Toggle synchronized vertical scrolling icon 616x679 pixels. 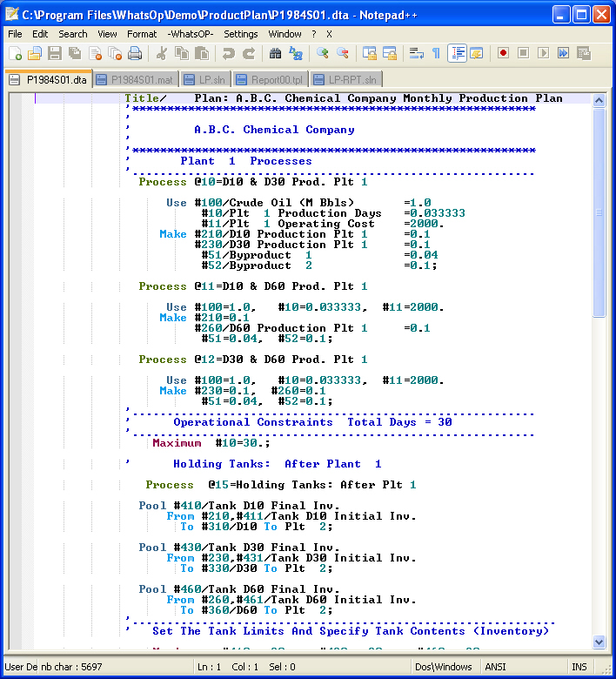[369, 54]
